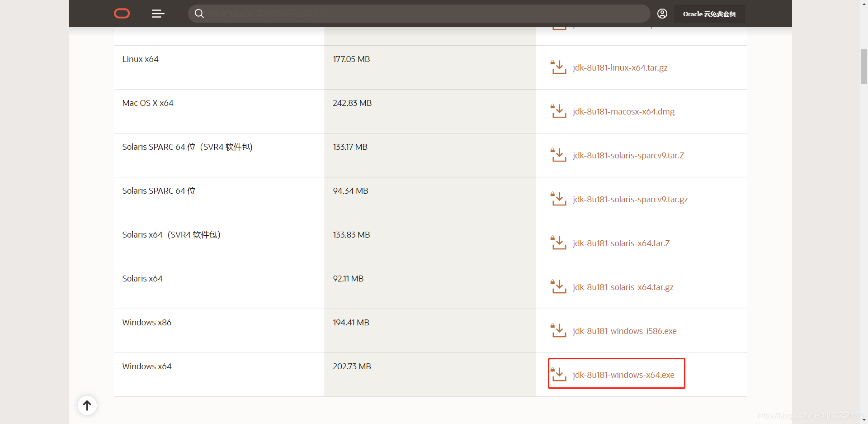Click download icon for linux-x64.tar.gz
The width and height of the screenshot is (868, 424).
point(558,67)
